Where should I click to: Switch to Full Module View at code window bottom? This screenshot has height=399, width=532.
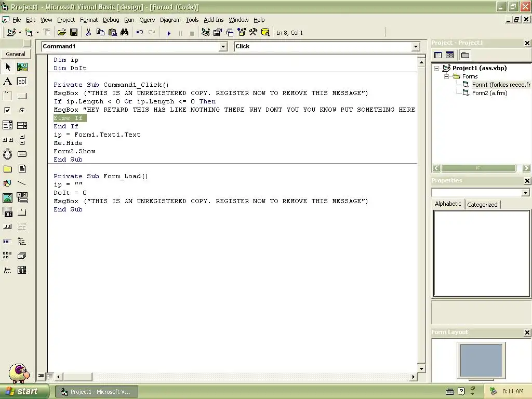[x=49, y=376]
